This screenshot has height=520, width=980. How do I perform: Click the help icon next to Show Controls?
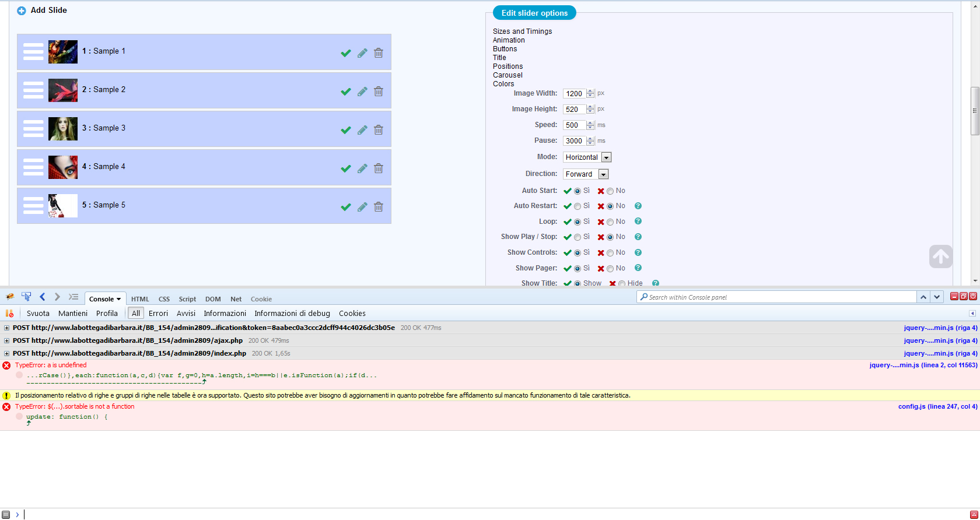pos(638,252)
